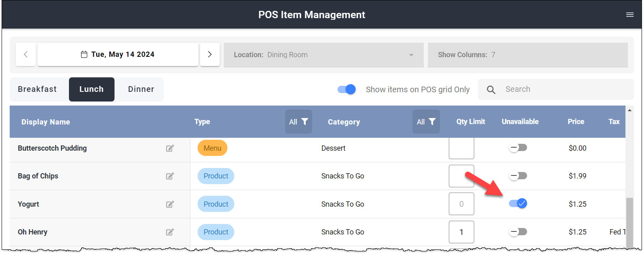Open Category column All filter
Viewport: 644px width, 255px height.
[426, 122]
